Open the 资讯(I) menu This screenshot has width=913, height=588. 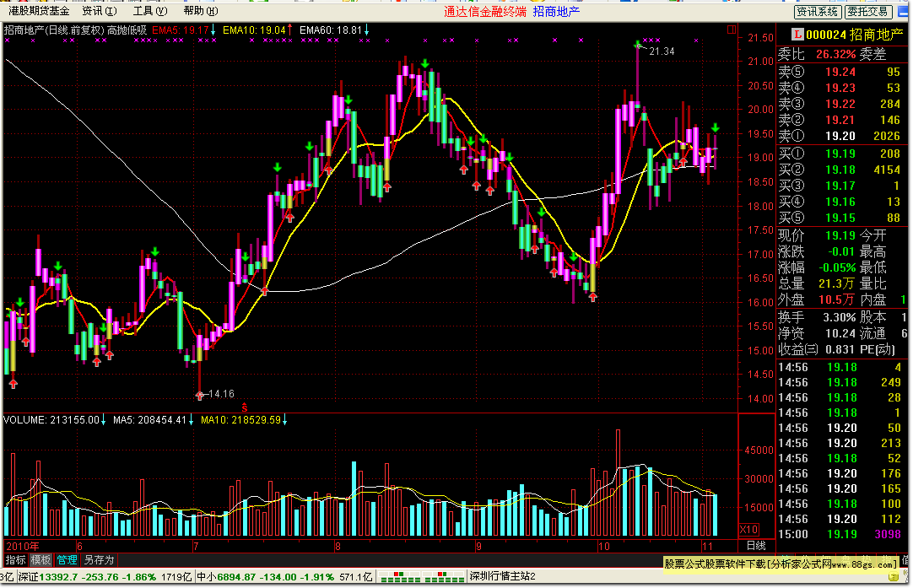99,10
